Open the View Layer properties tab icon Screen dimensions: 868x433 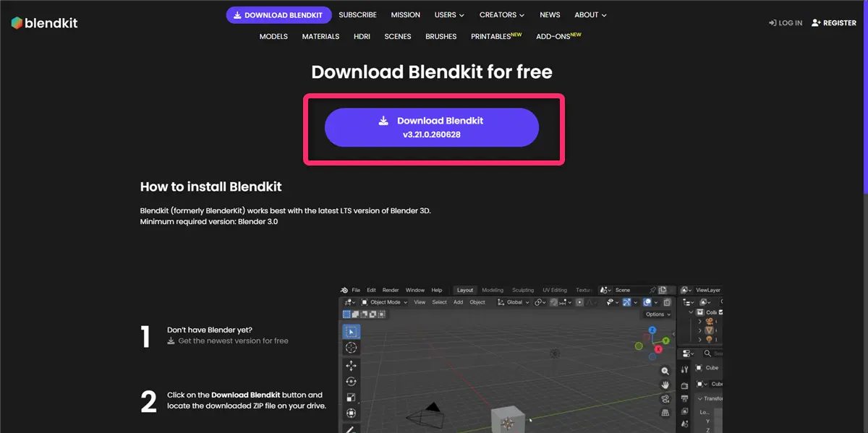click(x=684, y=411)
